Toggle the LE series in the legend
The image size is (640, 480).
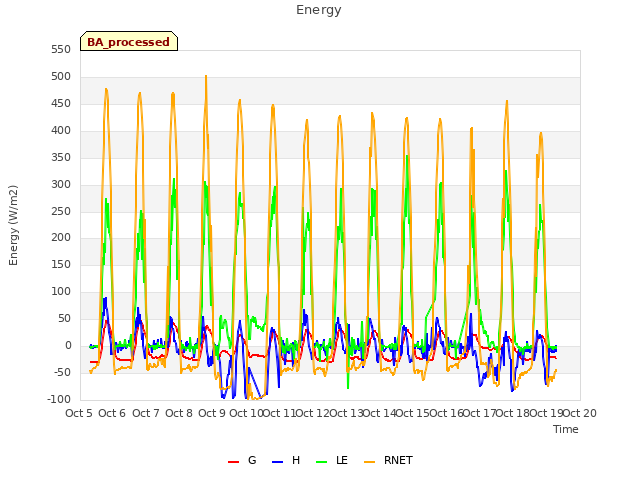point(332,460)
